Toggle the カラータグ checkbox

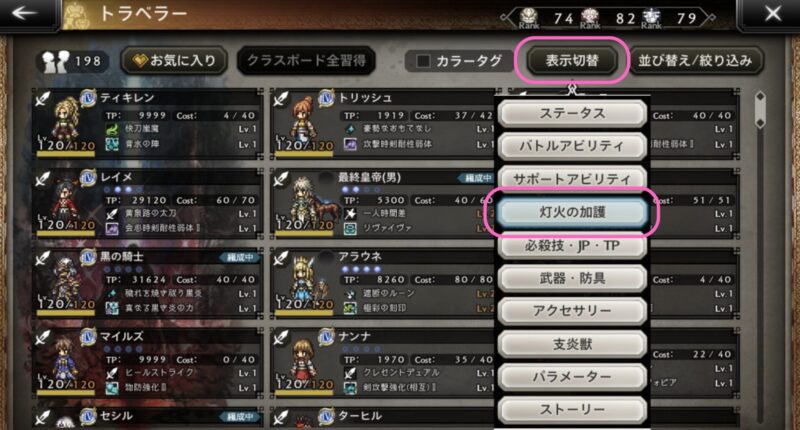click(423, 61)
